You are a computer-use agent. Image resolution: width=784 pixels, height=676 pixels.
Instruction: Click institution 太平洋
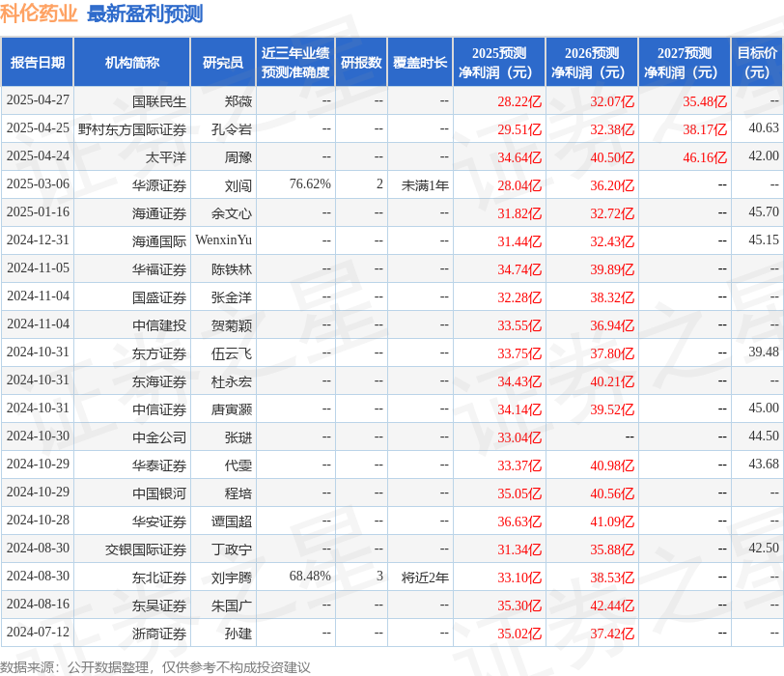165,157
